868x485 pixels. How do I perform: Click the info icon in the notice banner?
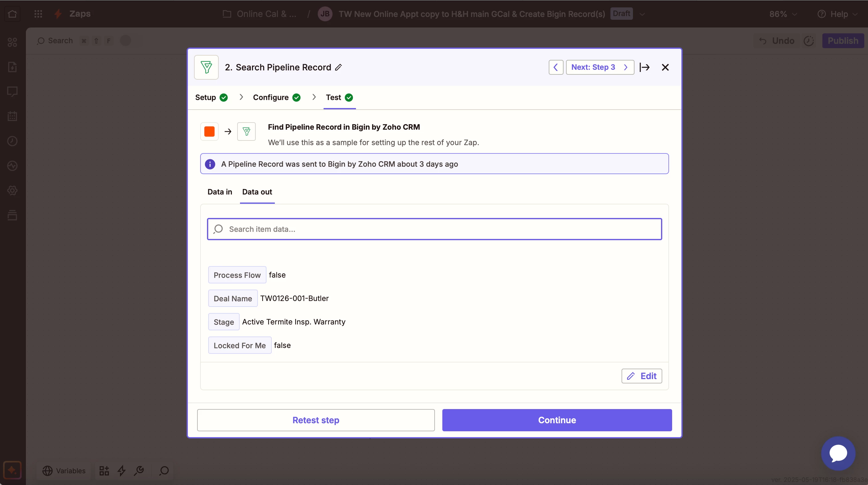click(x=210, y=164)
